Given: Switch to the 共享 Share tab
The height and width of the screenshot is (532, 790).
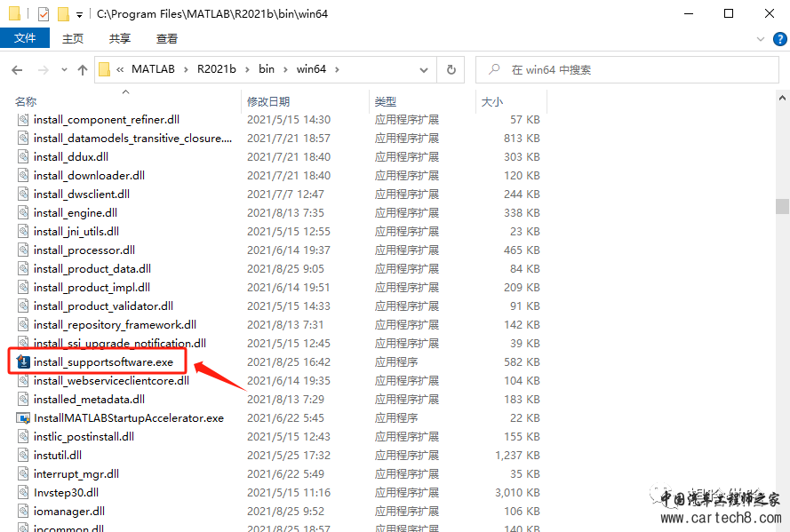Looking at the screenshot, I should tap(120, 39).
